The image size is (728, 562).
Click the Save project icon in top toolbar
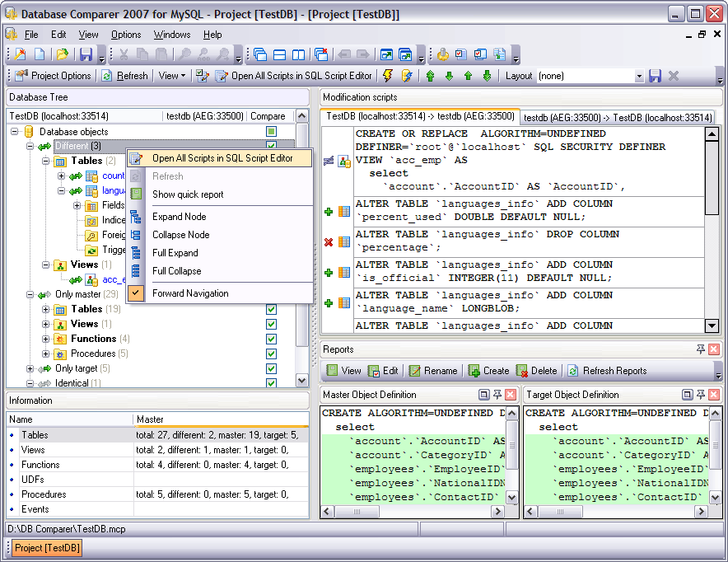pos(86,55)
